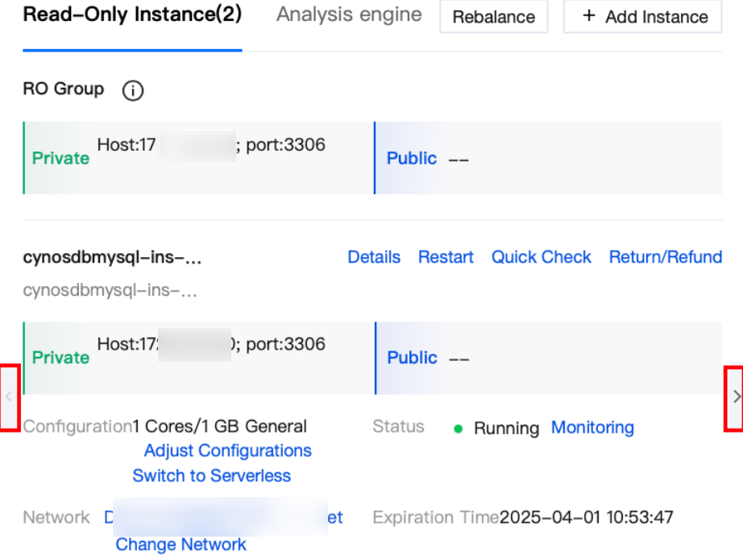Click the left carousel arrow
The image size is (743, 560).
[9, 396]
